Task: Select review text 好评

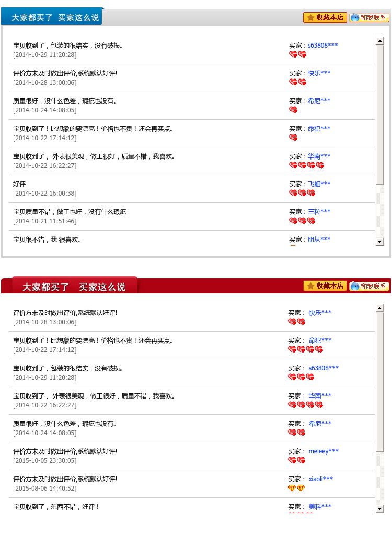Action: (x=19, y=184)
